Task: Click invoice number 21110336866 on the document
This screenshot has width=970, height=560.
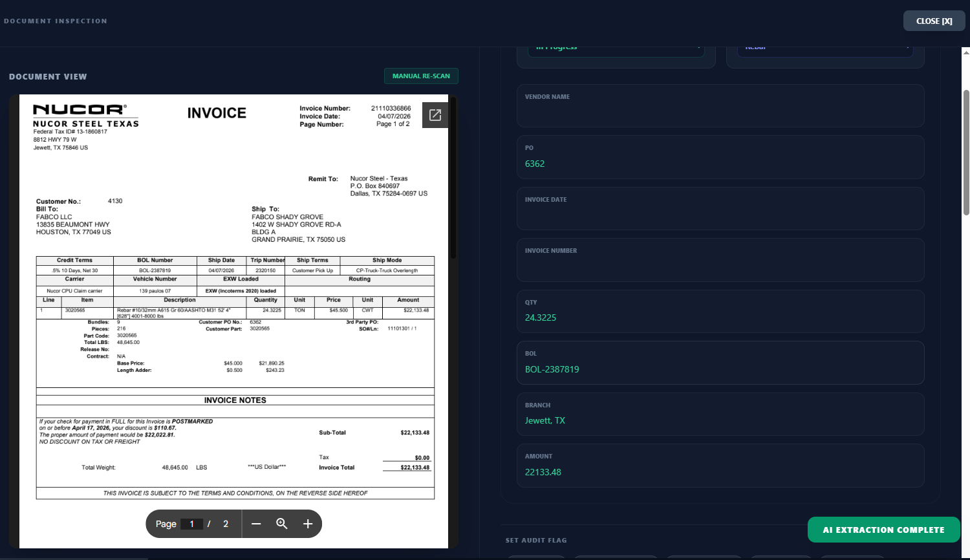Action: pyautogui.click(x=391, y=109)
